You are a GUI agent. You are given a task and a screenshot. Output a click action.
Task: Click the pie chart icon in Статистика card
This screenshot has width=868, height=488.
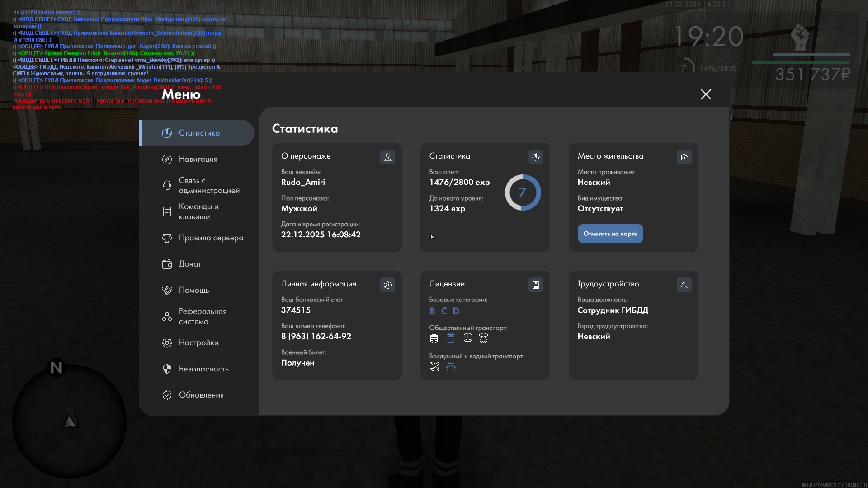(536, 157)
